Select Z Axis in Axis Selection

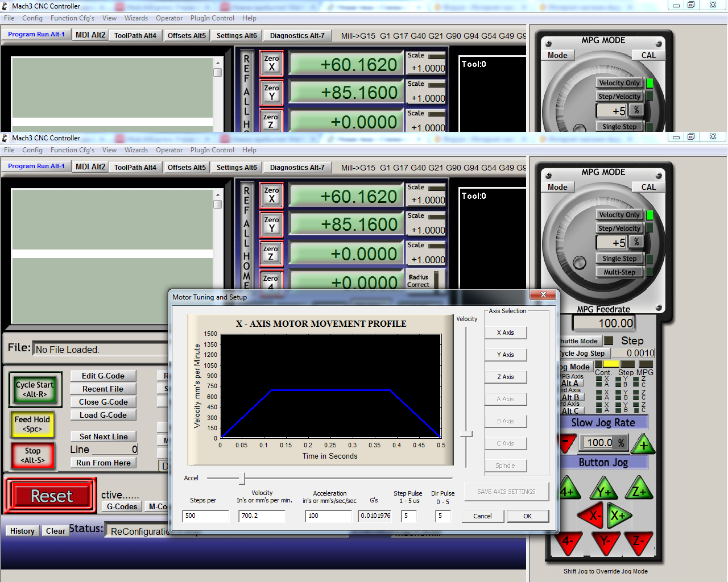pyautogui.click(x=505, y=377)
